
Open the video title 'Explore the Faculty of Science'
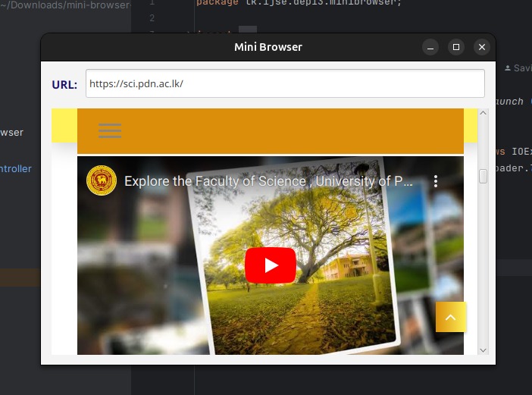click(x=268, y=181)
